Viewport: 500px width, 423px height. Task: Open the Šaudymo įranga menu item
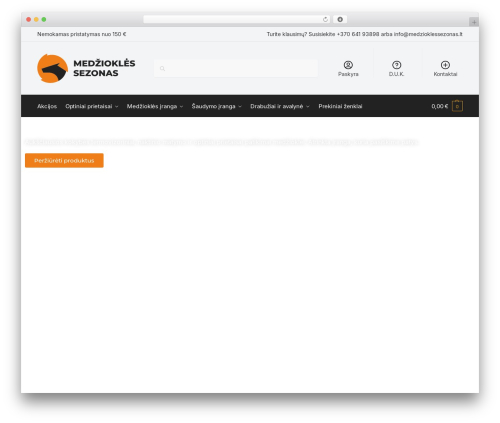tap(213, 106)
